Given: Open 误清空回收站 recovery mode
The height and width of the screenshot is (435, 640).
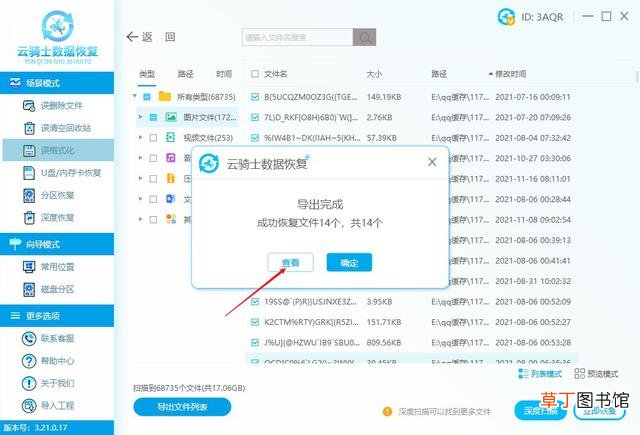Looking at the screenshot, I should tap(57, 128).
